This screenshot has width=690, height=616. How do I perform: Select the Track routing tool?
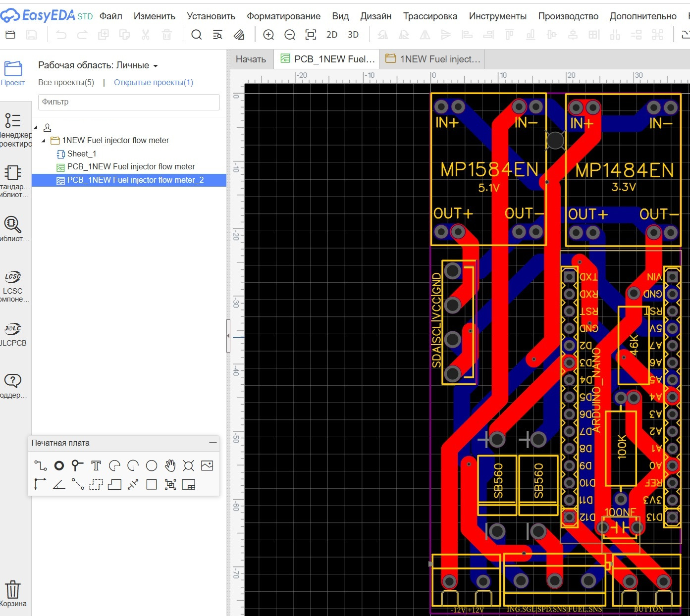(x=40, y=465)
